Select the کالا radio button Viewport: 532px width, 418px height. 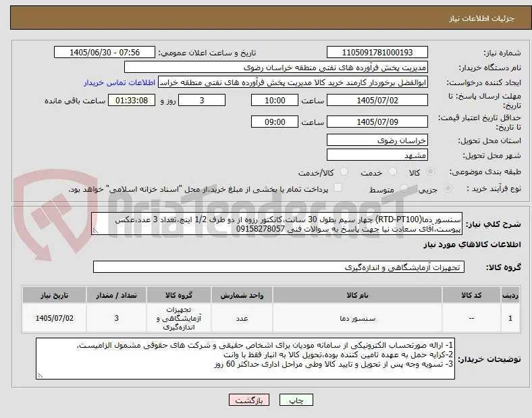tap(430, 172)
